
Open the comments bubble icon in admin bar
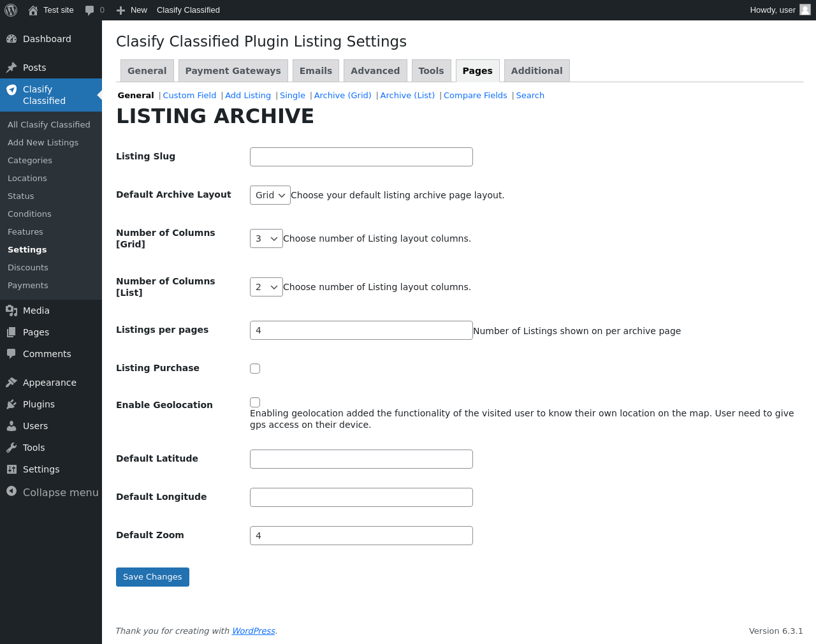tap(89, 10)
